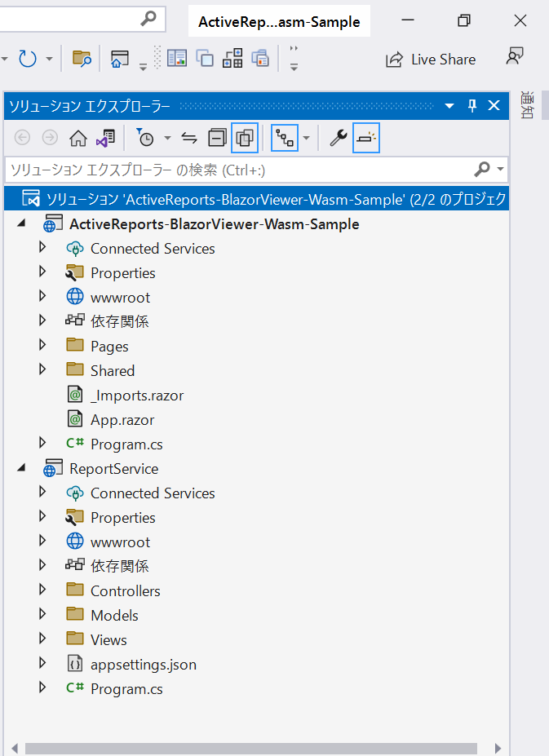Click the Find in Files folder icon
The width and height of the screenshot is (549, 756).
(82, 59)
